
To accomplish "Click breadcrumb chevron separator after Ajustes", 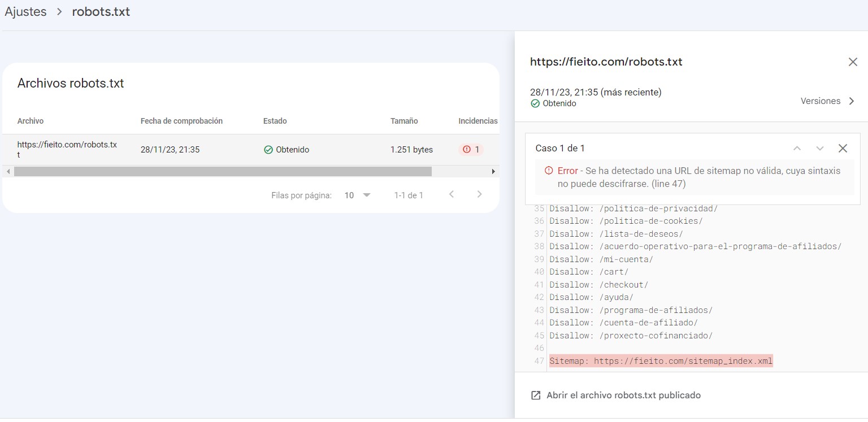I will tap(59, 12).
